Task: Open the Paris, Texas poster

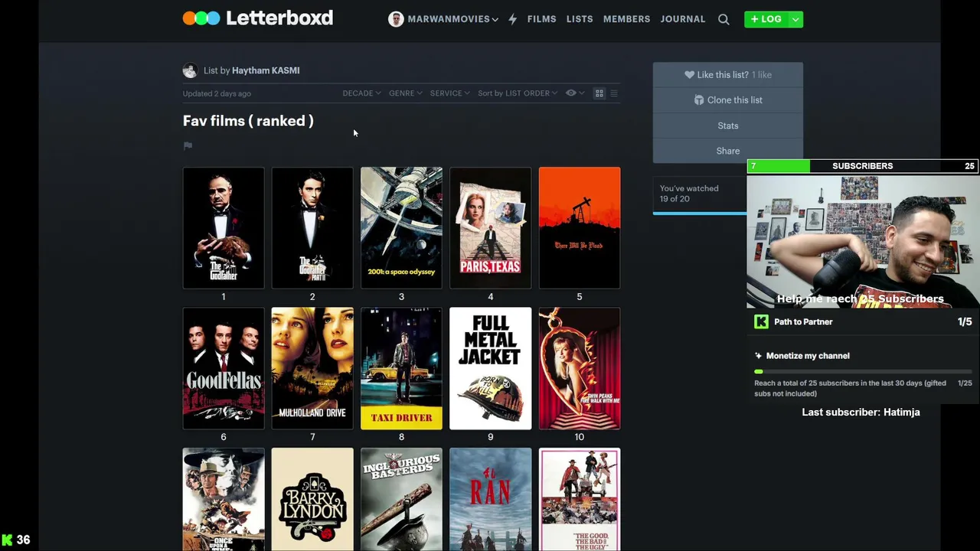Action: pos(490,228)
